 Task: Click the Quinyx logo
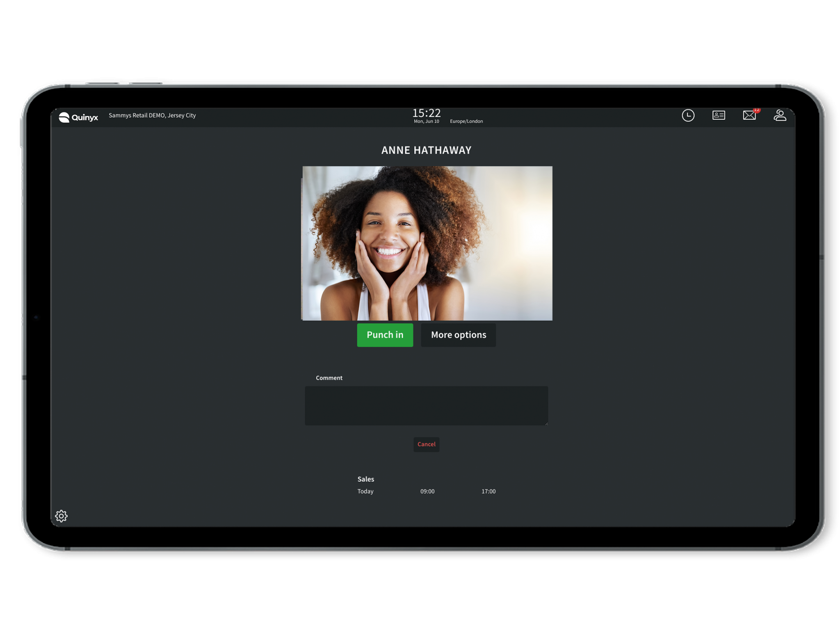pyautogui.click(x=78, y=117)
